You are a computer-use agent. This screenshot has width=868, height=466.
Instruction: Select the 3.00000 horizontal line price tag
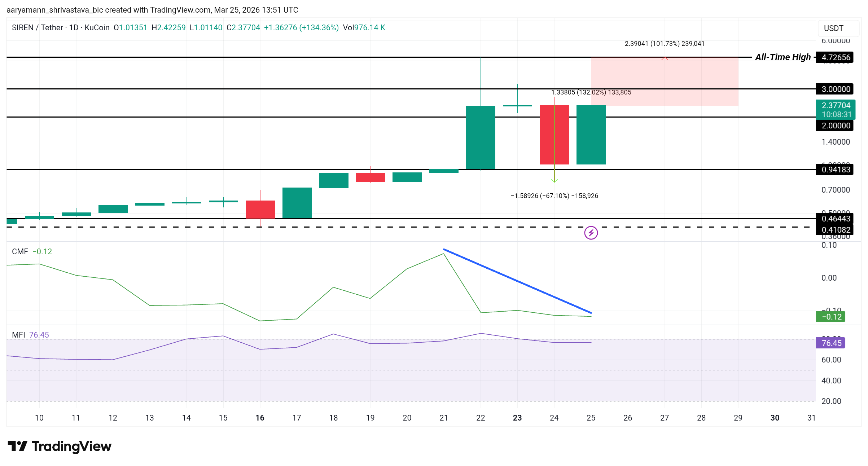(x=835, y=89)
